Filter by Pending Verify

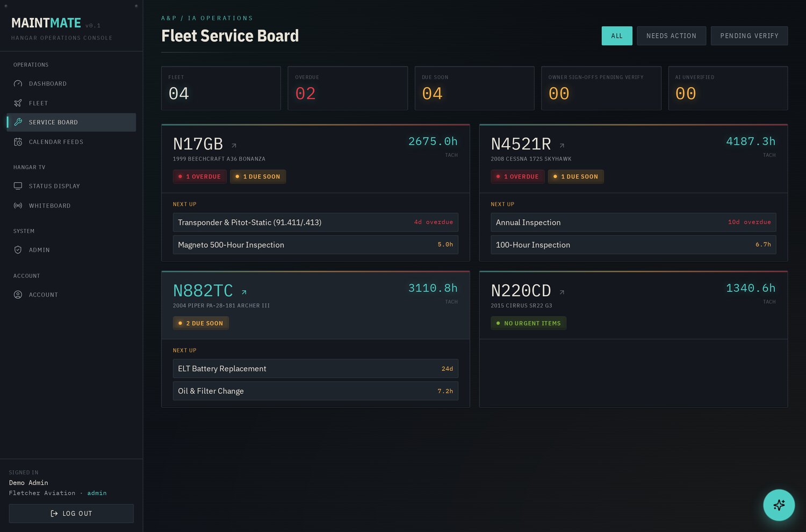tap(749, 35)
